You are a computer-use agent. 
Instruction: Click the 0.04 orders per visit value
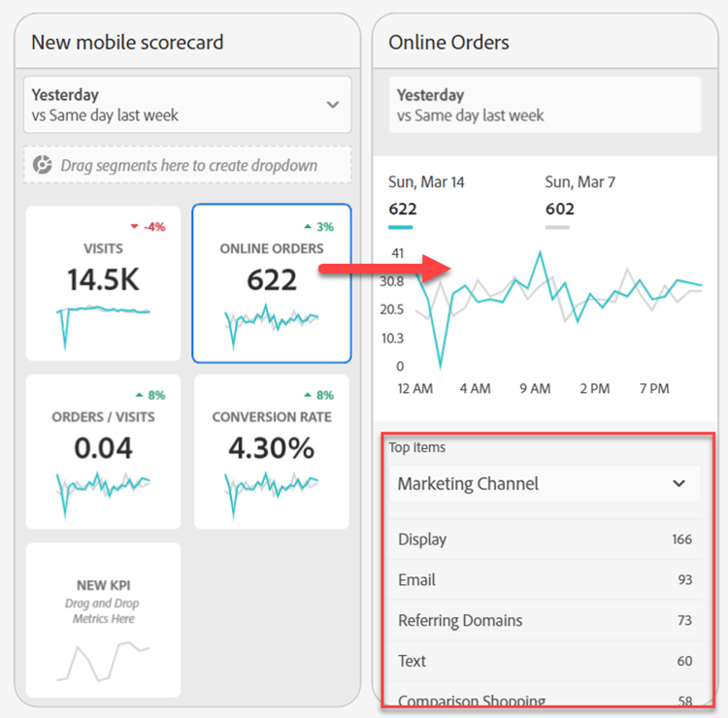coord(103,448)
